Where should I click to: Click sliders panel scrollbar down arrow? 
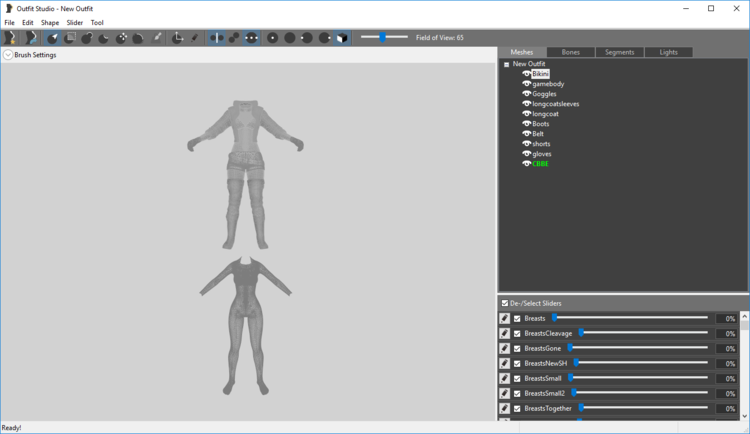(745, 416)
